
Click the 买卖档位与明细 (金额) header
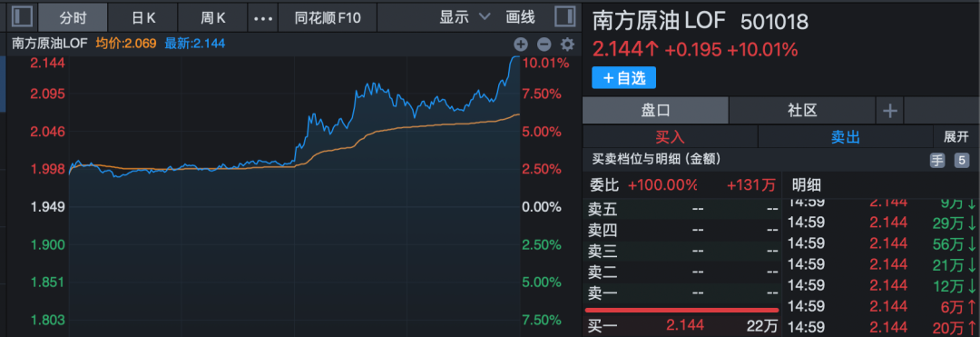pos(656,160)
